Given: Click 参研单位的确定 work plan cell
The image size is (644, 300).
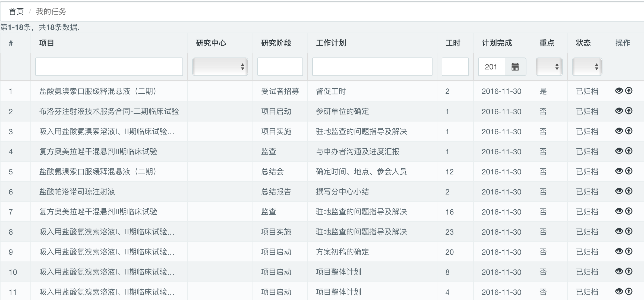Looking at the screenshot, I should tap(342, 111).
